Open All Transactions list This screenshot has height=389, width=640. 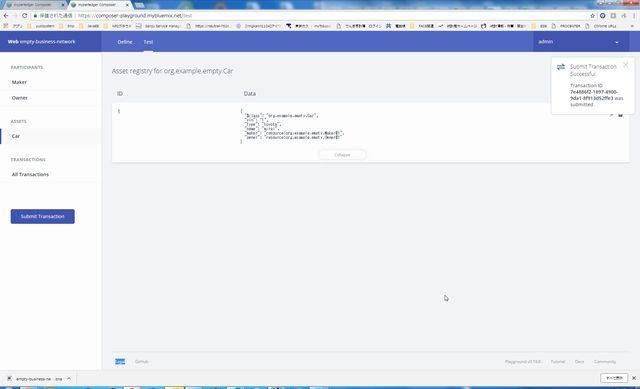[x=30, y=174]
